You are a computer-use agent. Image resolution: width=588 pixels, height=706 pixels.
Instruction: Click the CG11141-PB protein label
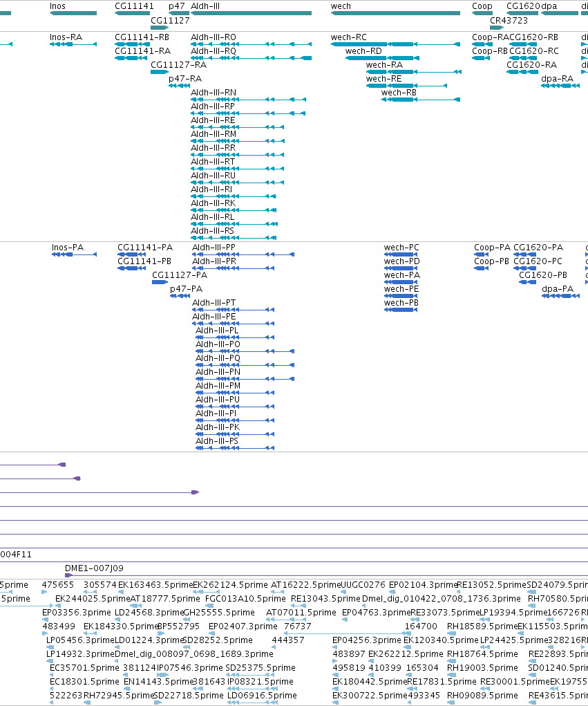144,261
